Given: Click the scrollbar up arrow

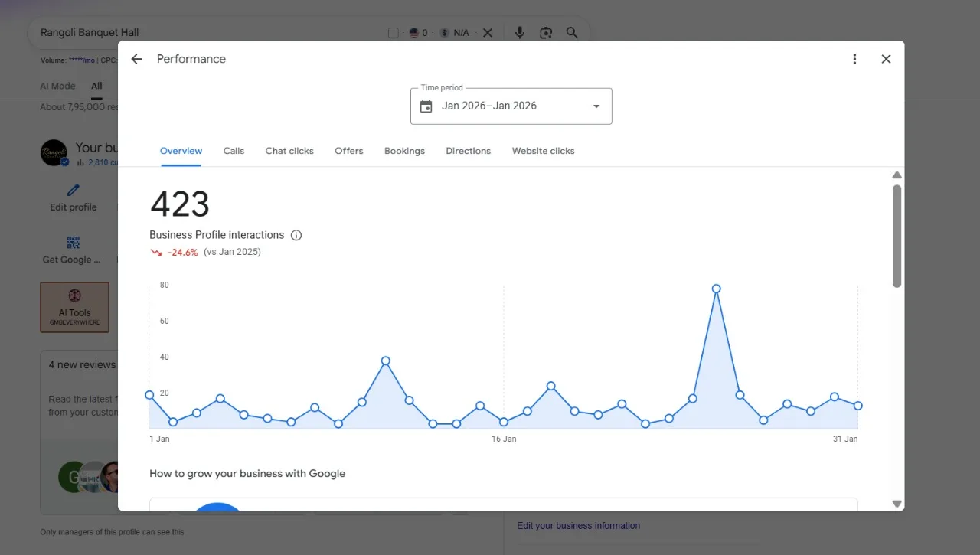Looking at the screenshot, I should (897, 175).
